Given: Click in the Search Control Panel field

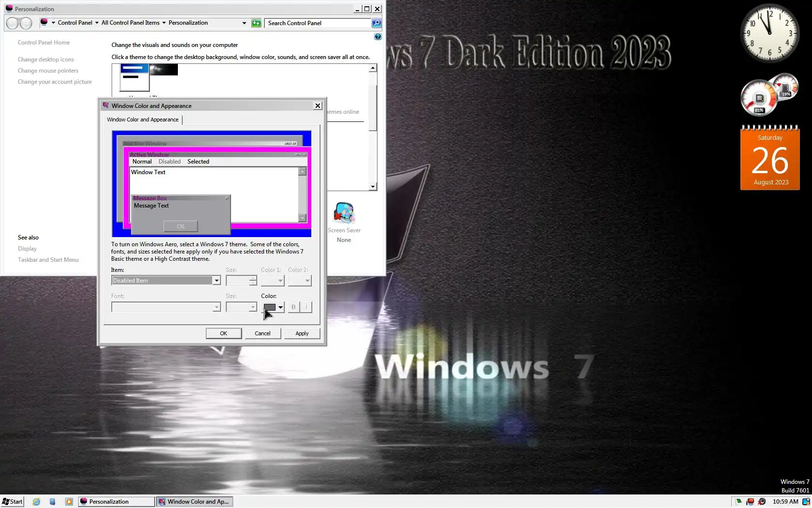Looking at the screenshot, I should (318, 23).
